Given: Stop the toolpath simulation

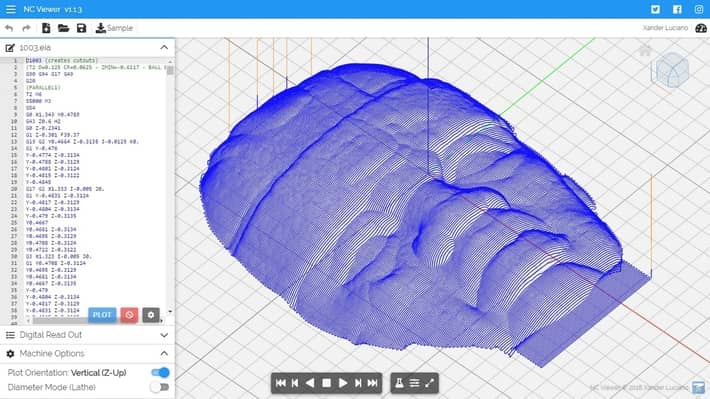Looking at the screenshot, I should (x=326, y=383).
